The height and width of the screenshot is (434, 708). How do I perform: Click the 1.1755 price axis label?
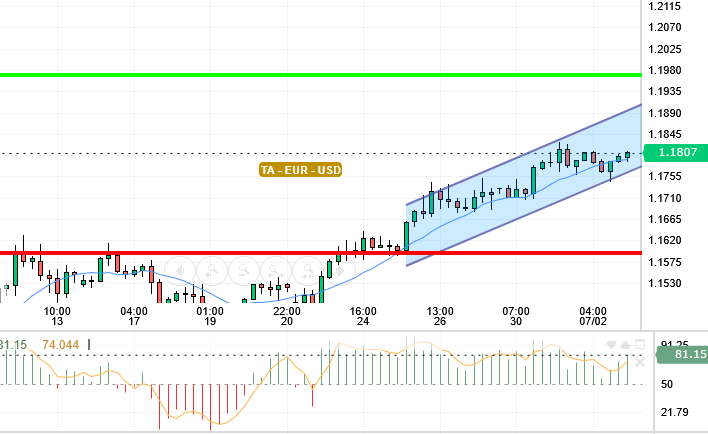pyautogui.click(x=664, y=177)
